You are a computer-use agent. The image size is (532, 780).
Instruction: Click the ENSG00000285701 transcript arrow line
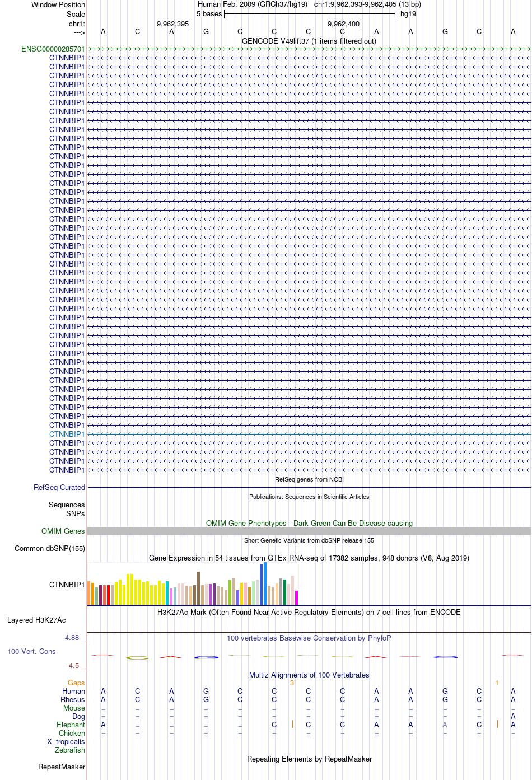pyautogui.click(x=309, y=49)
